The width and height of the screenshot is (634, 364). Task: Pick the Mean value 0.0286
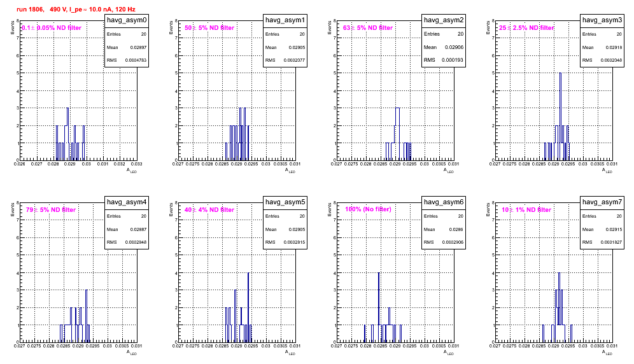point(456,229)
